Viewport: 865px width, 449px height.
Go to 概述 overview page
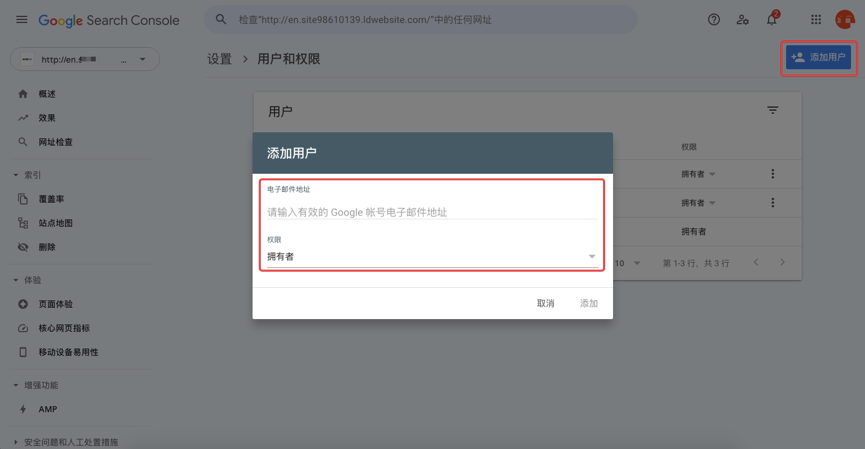[47, 94]
